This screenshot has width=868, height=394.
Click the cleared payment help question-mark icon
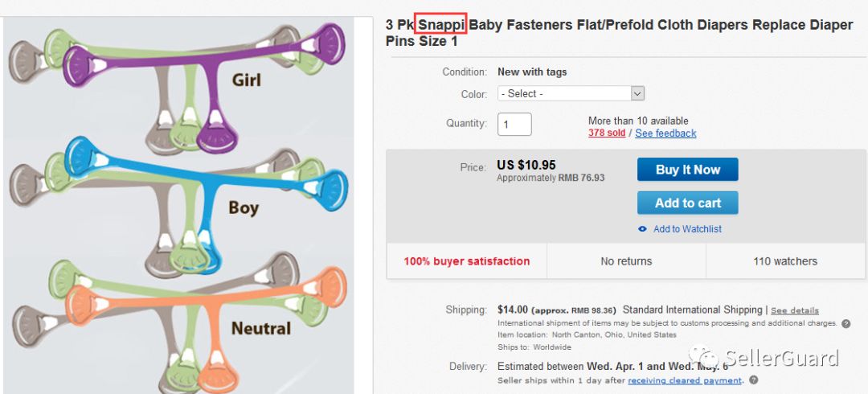pyautogui.click(x=752, y=380)
